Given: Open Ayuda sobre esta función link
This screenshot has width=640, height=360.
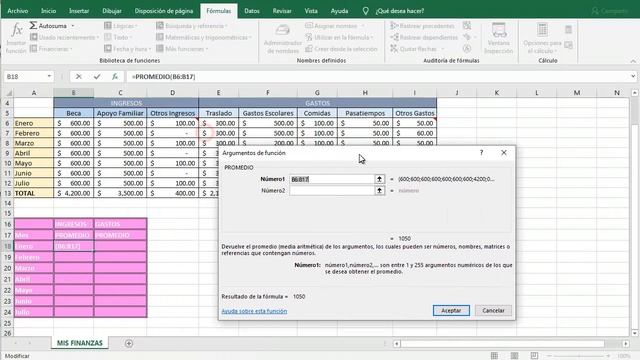Looking at the screenshot, I should (254, 311).
